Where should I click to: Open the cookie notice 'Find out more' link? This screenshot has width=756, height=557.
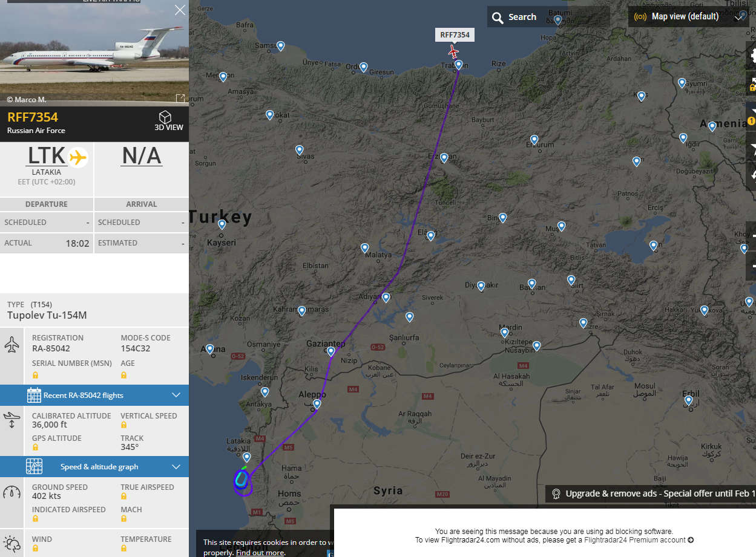(x=260, y=552)
